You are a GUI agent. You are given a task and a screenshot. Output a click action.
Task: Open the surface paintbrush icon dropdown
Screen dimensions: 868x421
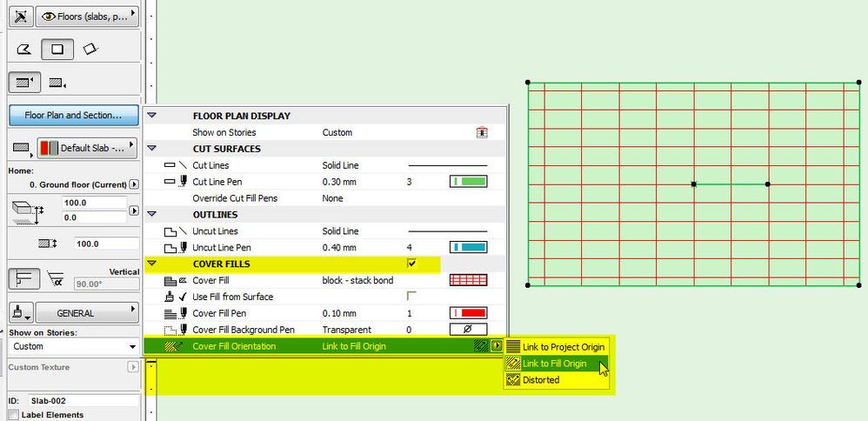pyautogui.click(x=21, y=313)
